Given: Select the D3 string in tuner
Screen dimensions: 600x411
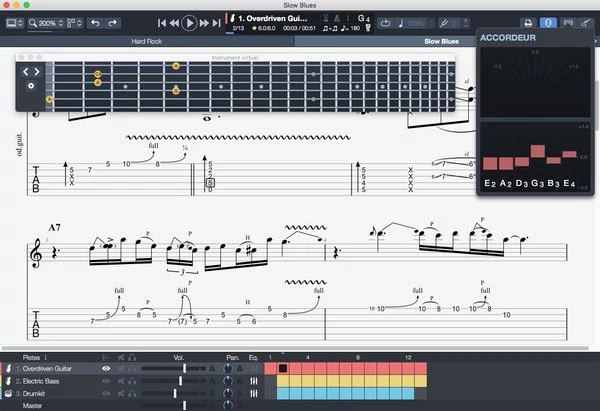Looking at the screenshot, I should tap(522, 183).
